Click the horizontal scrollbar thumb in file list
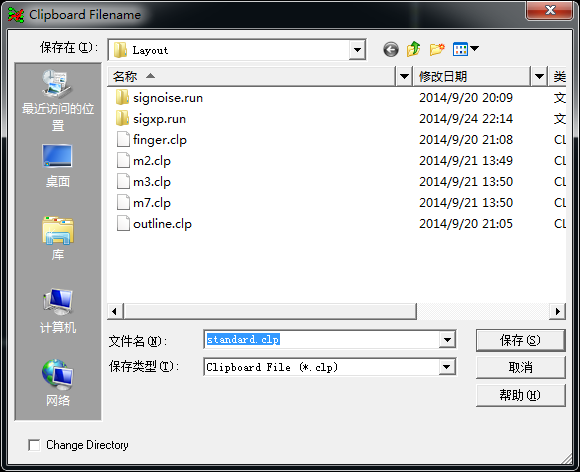This screenshot has width=580, height=472. [x=270, y=311]
